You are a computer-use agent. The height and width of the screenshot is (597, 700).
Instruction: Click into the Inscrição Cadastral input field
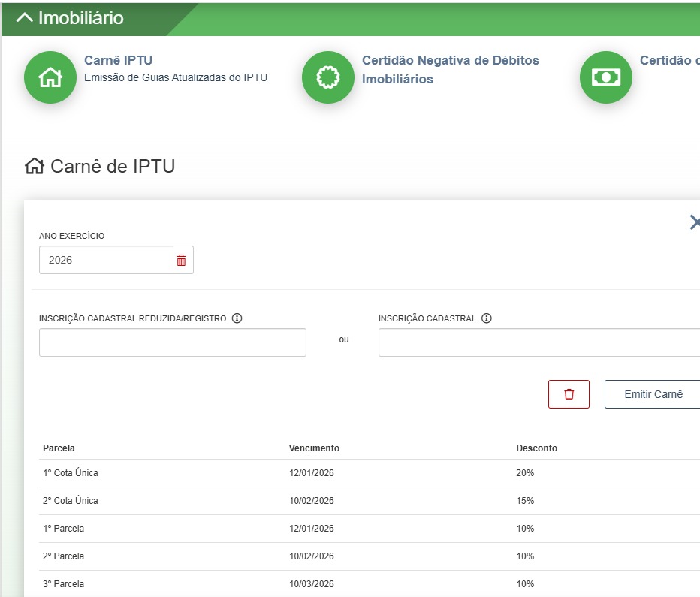[538, 342]
